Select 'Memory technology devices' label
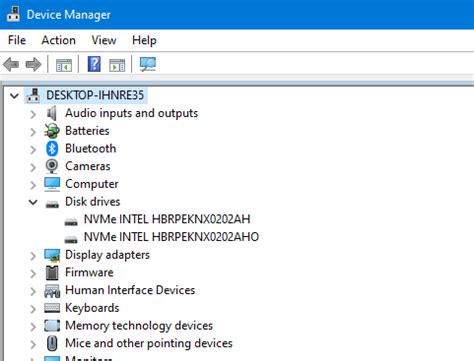The height and width of the screenshot is (361, 474). tap(139, 326)
